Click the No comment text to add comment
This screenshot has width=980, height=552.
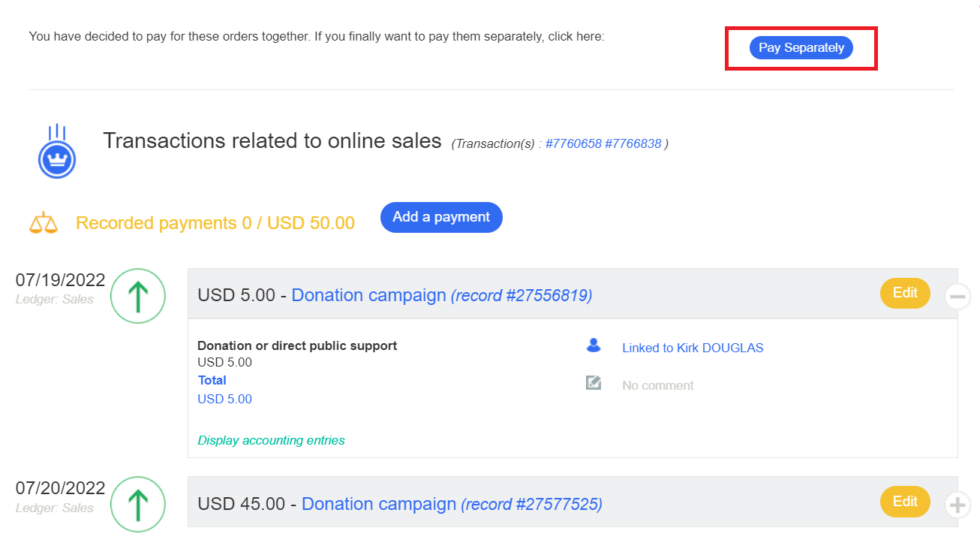pyautogui.click(x=657, y=385)
